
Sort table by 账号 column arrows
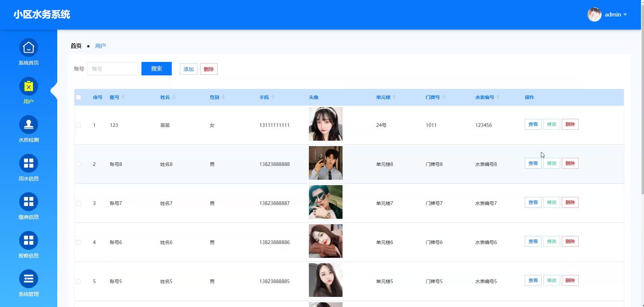click(123, 97)
